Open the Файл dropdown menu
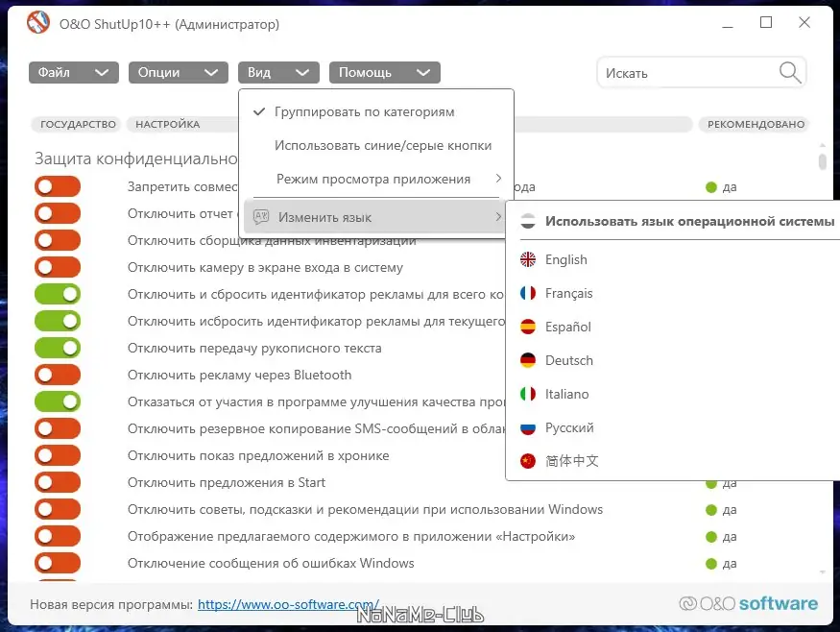 pyautogui.click(x=73, y=72)
